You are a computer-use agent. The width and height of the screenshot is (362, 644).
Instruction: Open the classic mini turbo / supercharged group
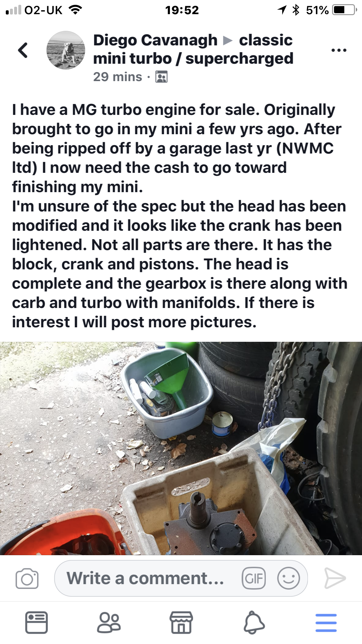pos(193,49)
